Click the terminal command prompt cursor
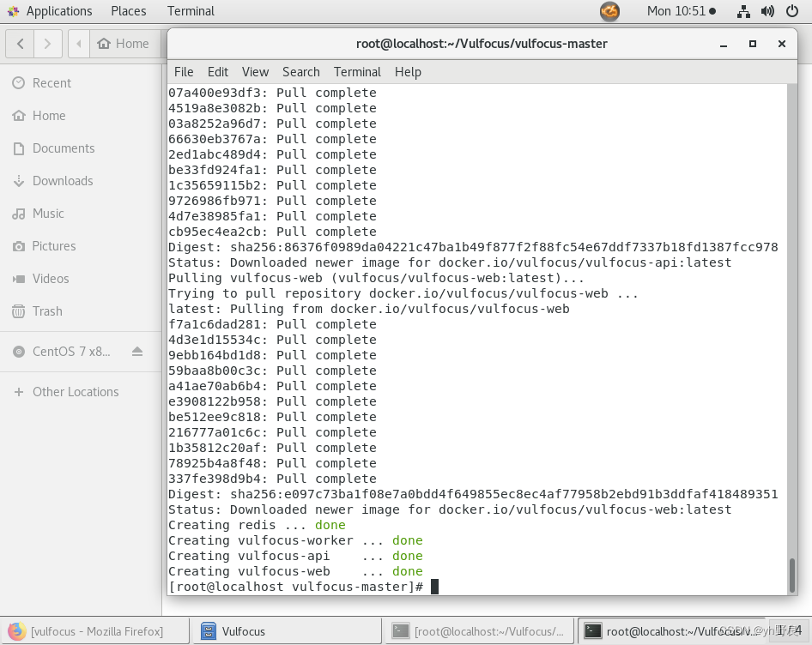Screen dimensions: 812x645 tap(436, 587)
